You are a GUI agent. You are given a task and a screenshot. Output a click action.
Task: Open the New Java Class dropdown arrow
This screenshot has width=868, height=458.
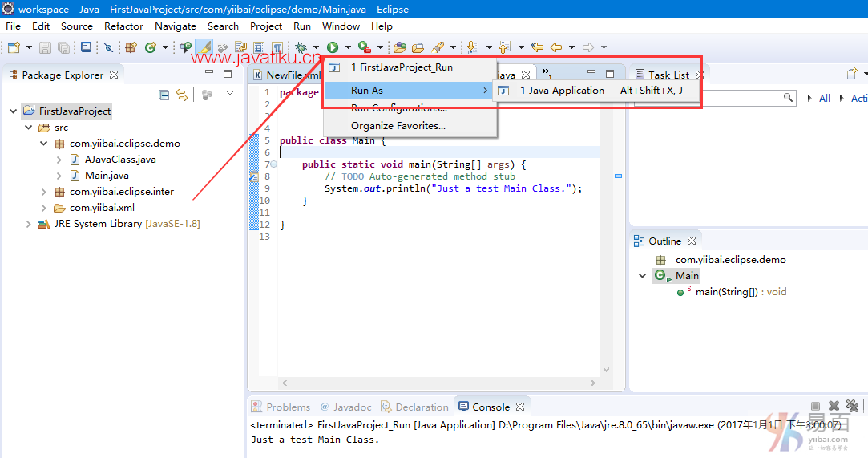(165, 47)
